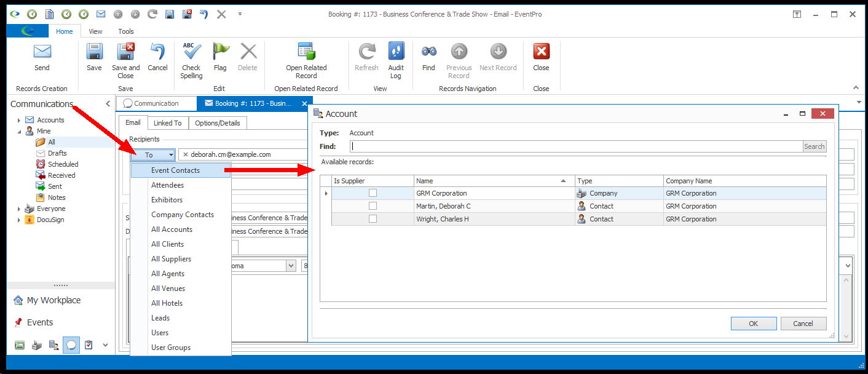Open the Audit Log
The image size is (868, 374).
396,61
